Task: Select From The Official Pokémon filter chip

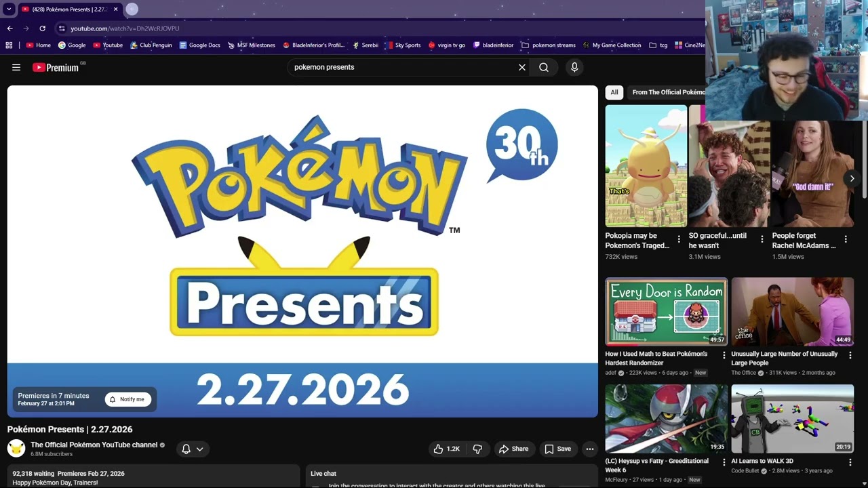Action: coord(667,92)
